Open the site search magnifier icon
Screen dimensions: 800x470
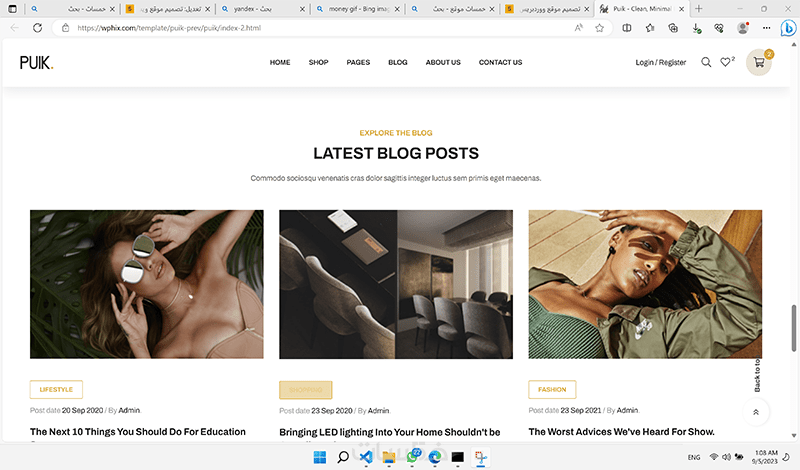(x=706, y=62)
